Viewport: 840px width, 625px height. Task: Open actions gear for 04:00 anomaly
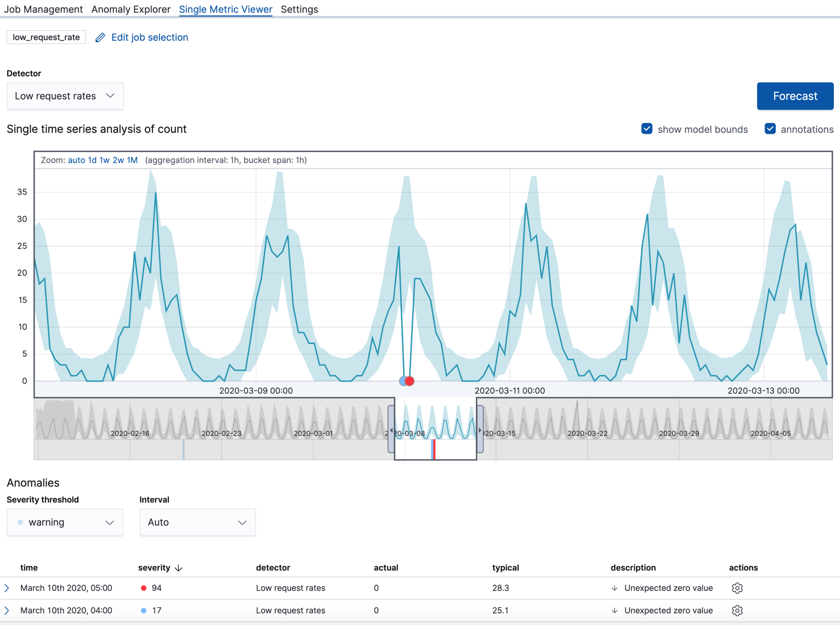737,611
